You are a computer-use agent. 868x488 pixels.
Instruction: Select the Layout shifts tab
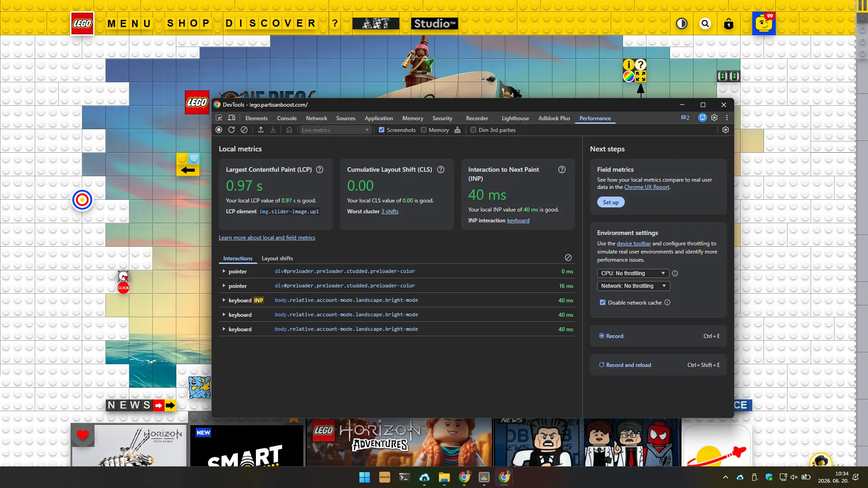277,258
